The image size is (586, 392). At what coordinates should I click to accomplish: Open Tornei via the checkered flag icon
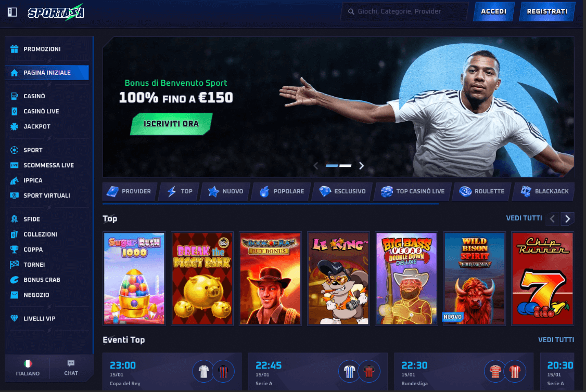(x=14, y=265)
